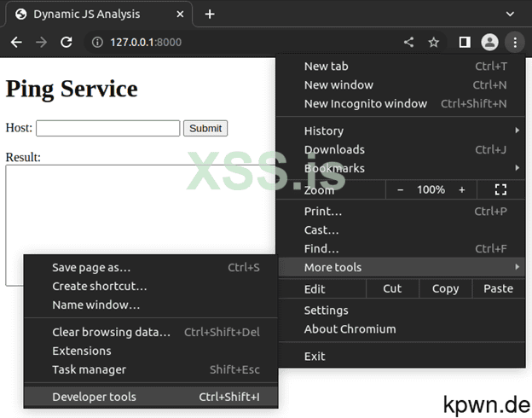Bookmark this page with star icon

[x=434, y=43]
